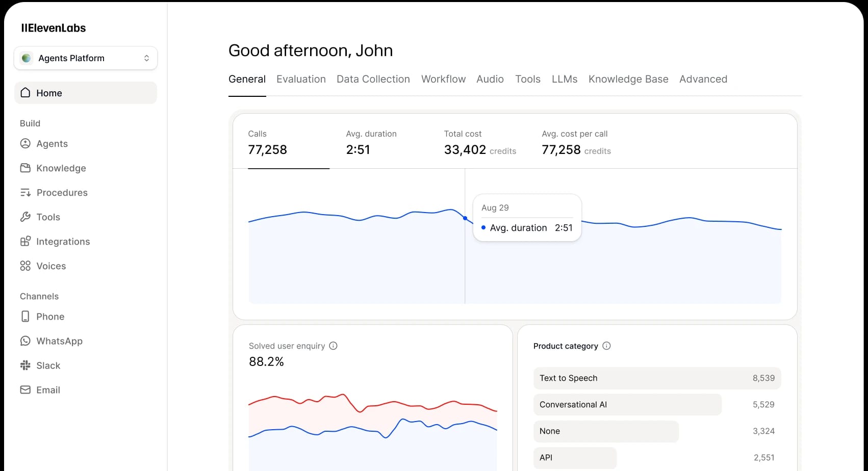The image size is (868, 471).
Task: Click the Email channel icon
Action: pos(25,389)
